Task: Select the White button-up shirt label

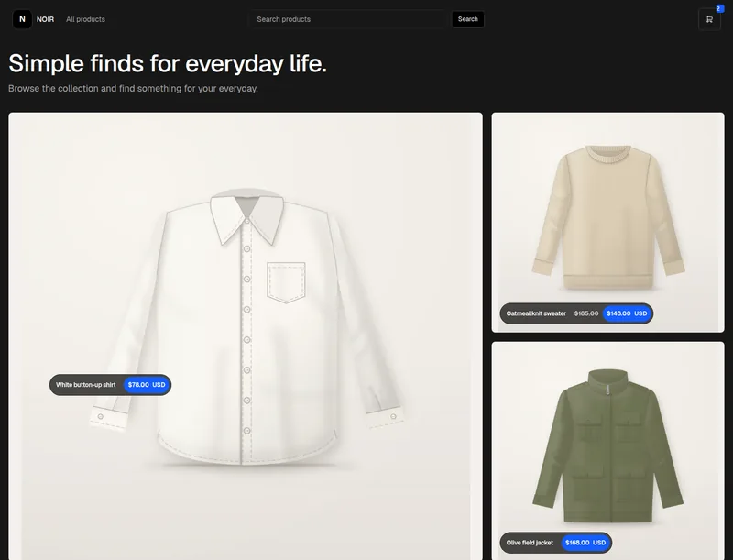Action: tap(85, 385)
